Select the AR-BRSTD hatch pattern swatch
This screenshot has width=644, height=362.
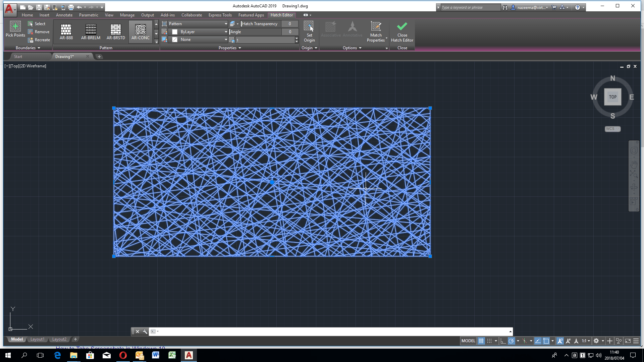coord(116,30)
